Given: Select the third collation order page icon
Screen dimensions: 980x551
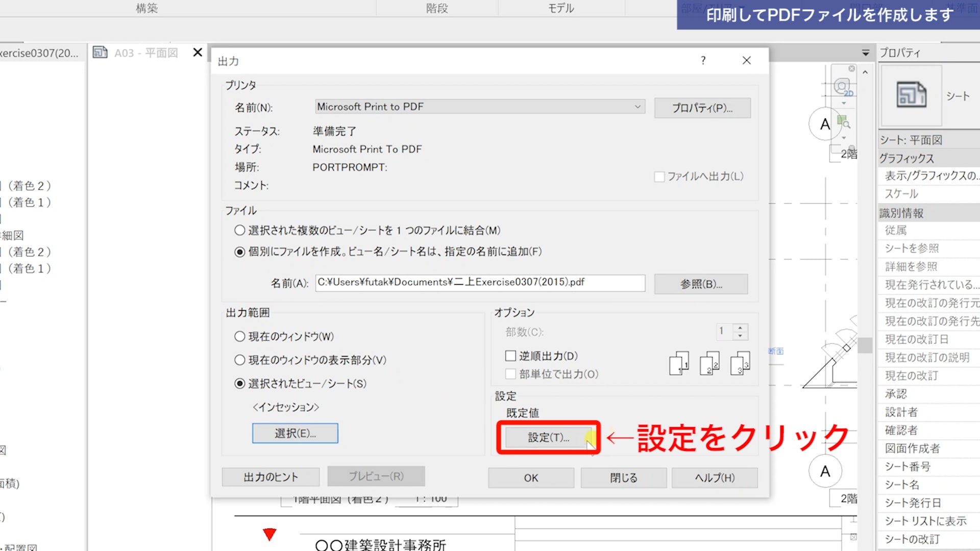Looking at the screenshot, I should [740, 364].
